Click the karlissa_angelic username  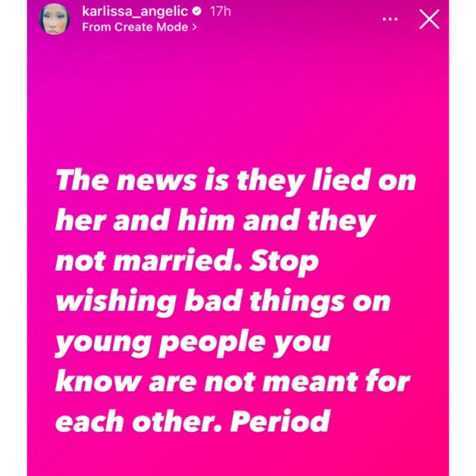[135, 11]
